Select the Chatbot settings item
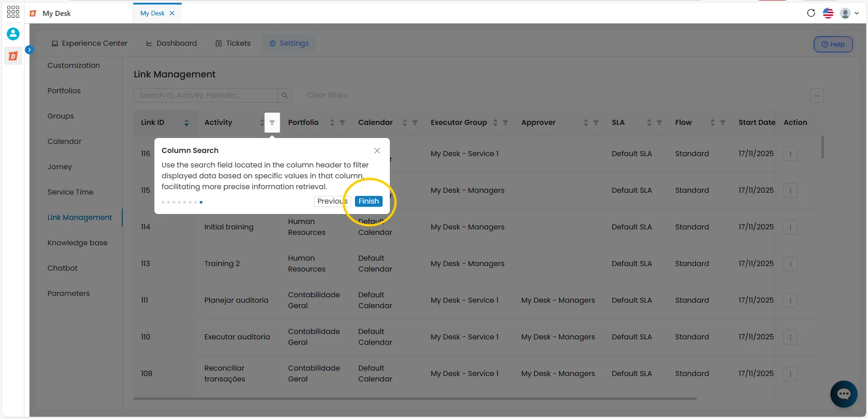This screenshot has width=868, height=419. [62, 268]
